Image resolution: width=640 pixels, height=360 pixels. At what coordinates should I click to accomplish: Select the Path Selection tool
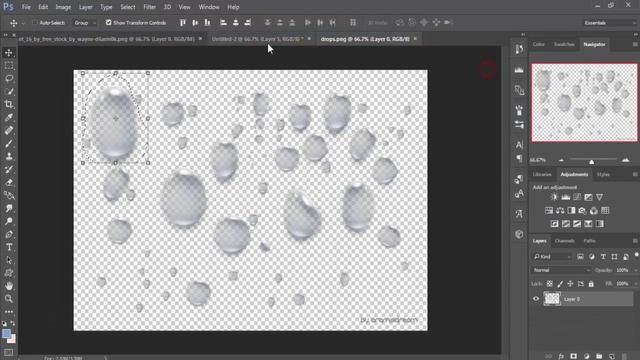[x=9, y=260]
